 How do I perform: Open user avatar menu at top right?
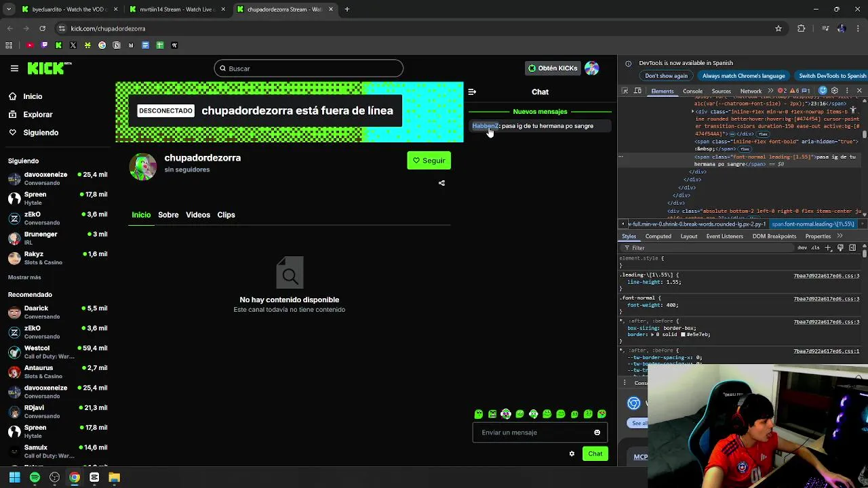tap(591, 68)
